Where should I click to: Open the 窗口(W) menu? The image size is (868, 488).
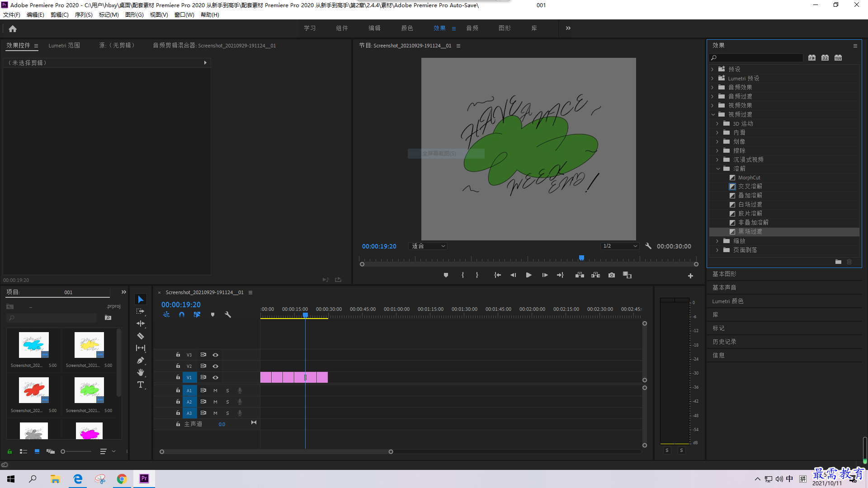[x=184, y=15]
